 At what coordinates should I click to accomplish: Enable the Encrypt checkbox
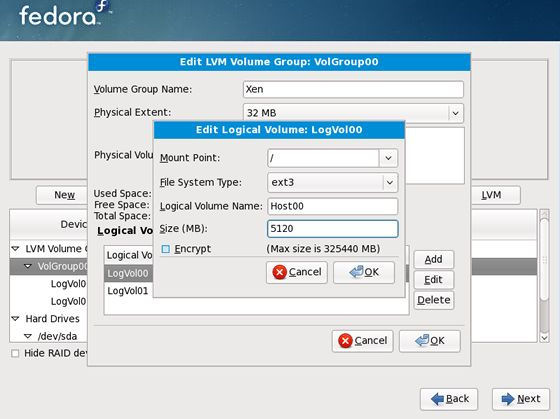(165, 249)
